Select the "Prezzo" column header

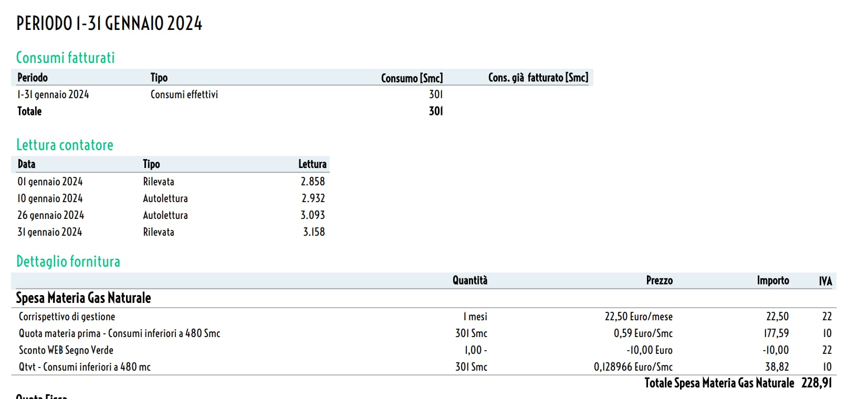tap(659, 280)
